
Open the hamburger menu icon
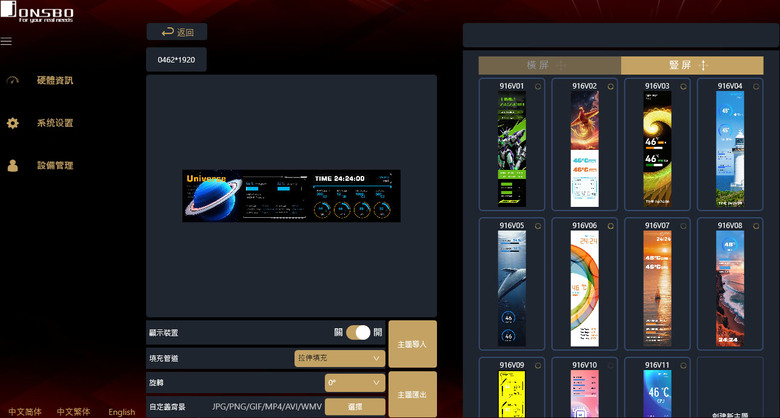coord(6,41)
